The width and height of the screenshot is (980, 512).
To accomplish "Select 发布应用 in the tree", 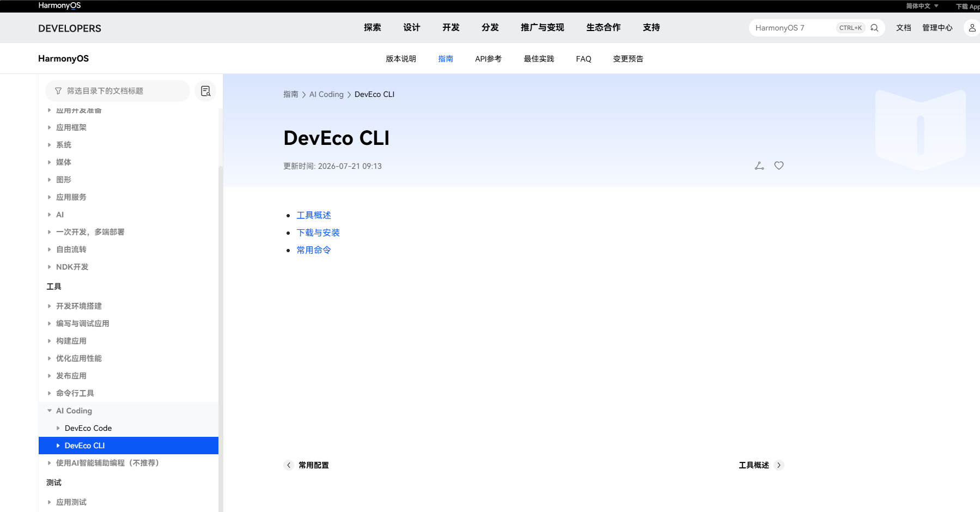I will pos(71,376).
